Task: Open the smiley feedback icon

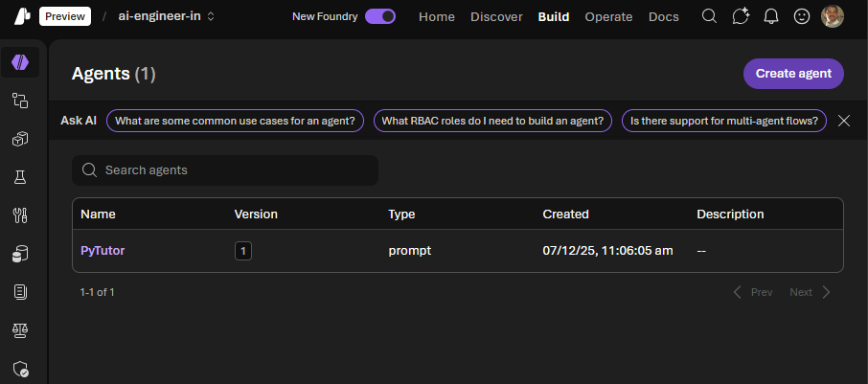Action: pyautogui.click(x=802, y=16)
